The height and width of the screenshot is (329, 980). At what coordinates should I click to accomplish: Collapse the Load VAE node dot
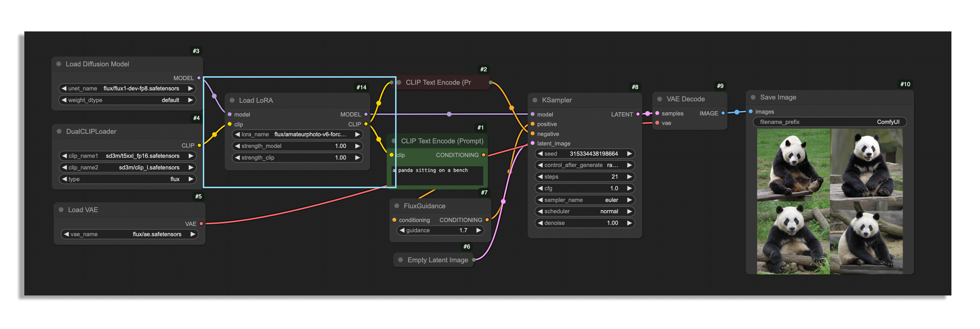pyautogui.click(x=61, y=210)
